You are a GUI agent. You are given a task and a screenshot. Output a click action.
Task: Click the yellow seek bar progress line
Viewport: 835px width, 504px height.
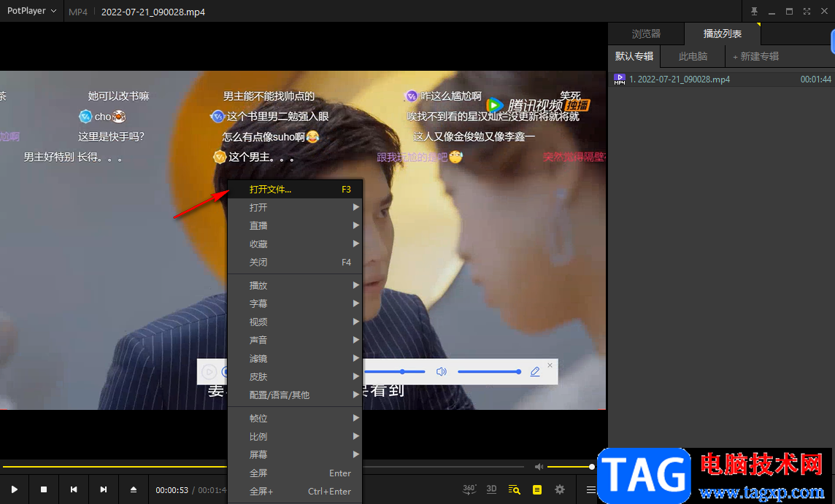coord(115,467)
